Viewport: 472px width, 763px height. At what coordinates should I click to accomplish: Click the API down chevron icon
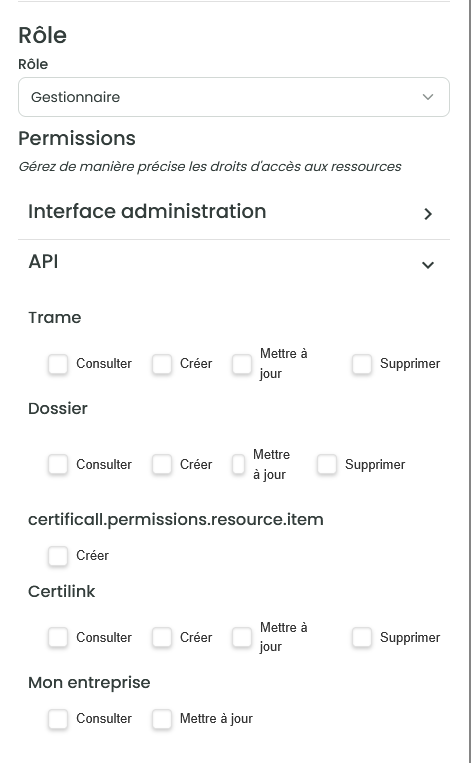pos(428,265)
